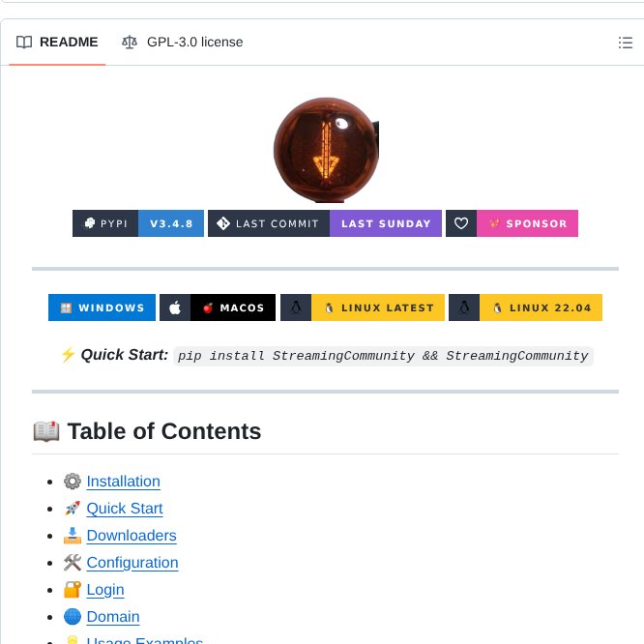Click the Windows build badge
644x644 pixels.
(102, 307)
